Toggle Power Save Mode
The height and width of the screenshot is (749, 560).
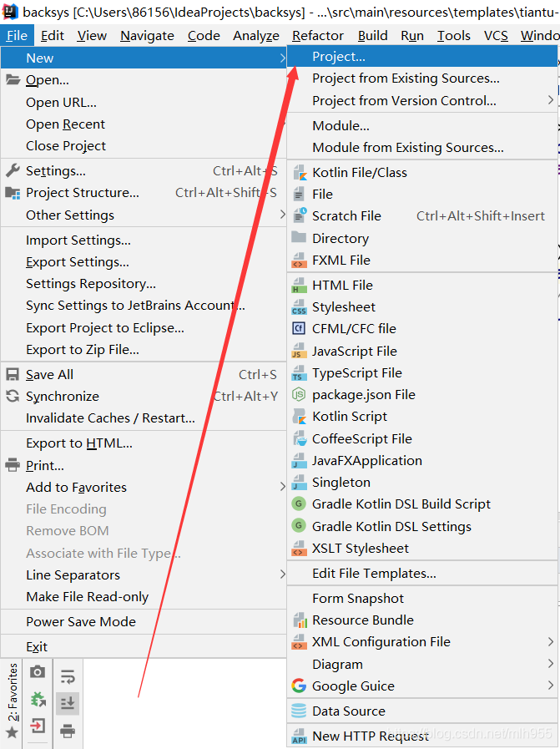(144, 621)
